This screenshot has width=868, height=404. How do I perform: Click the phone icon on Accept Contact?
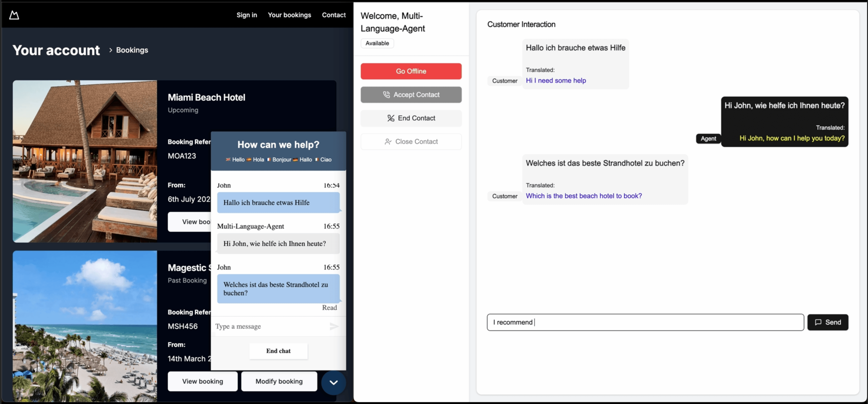(387, 95)
